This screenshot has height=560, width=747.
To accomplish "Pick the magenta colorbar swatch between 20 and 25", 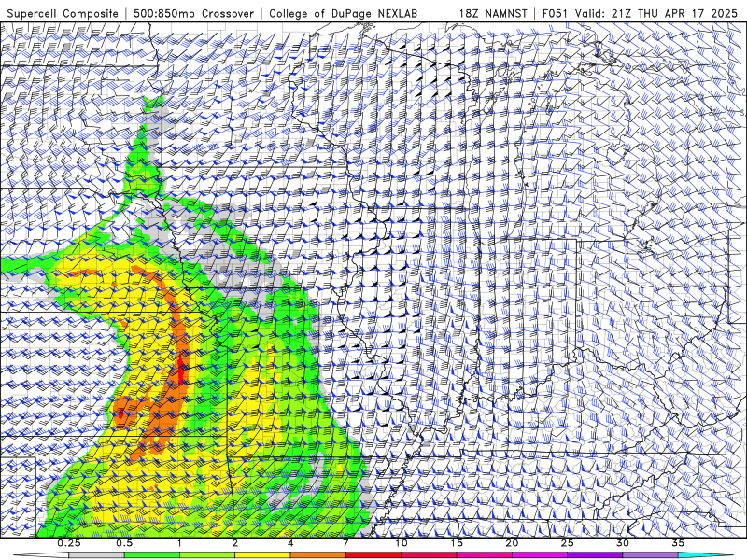I will point(540,555).
